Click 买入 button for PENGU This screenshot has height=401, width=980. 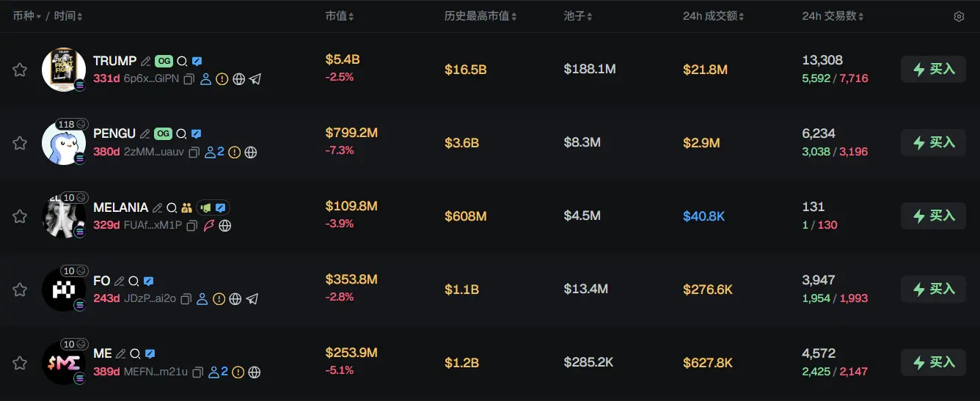(x=933, y=142)
